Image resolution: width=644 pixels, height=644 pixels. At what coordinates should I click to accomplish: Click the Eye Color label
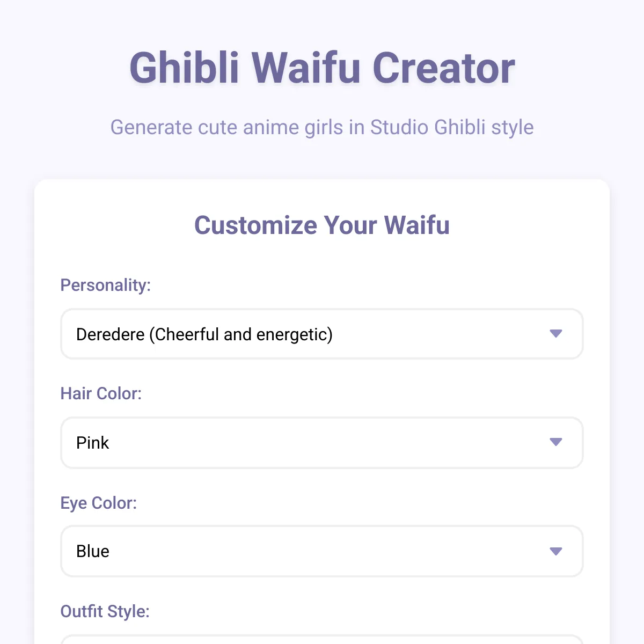98,503
